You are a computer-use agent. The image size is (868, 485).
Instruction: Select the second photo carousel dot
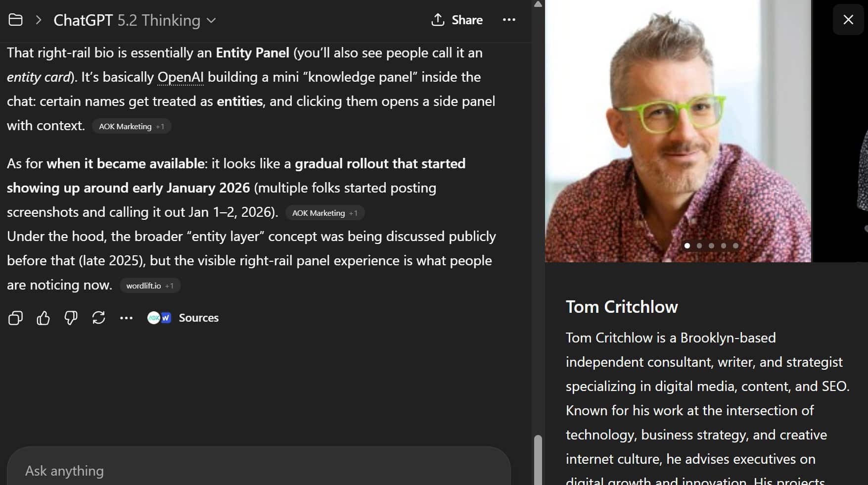(x=699, y=245)
